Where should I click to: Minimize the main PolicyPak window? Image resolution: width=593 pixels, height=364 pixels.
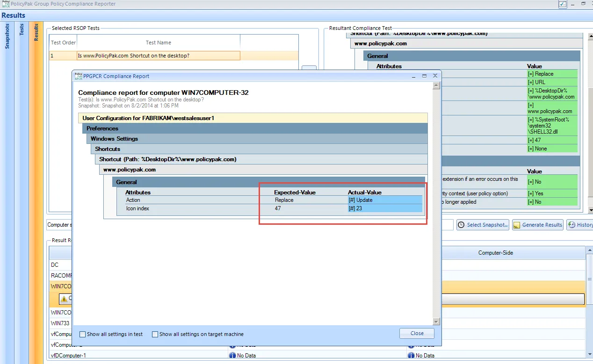[x=573, y=4]
